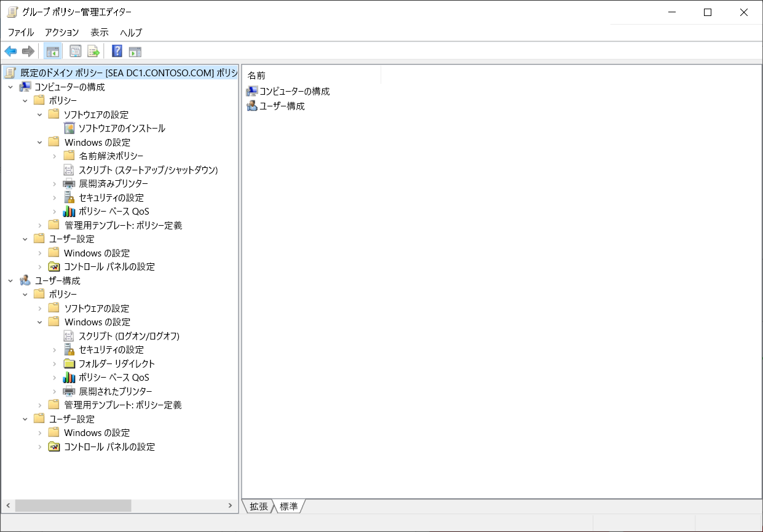Click the 展開されたプリンター printer icon
The width and height of the screenshot is (763, 532).
[x=69, y=391]
